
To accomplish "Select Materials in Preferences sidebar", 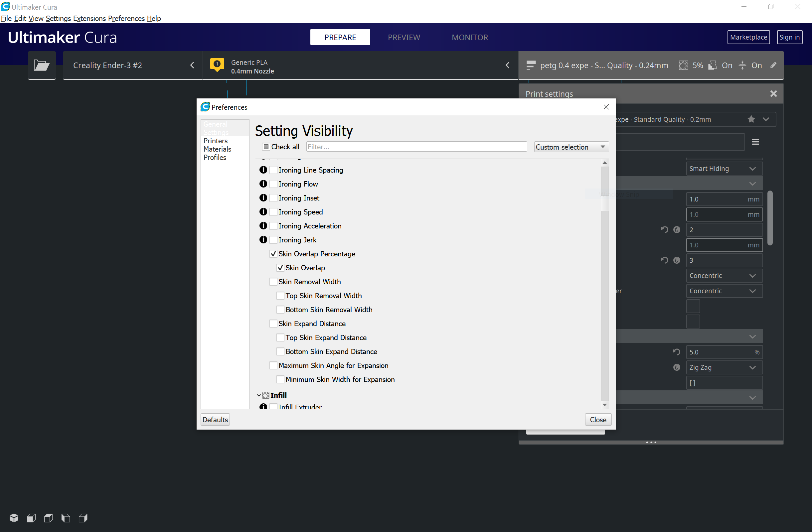I will (217, 149).
